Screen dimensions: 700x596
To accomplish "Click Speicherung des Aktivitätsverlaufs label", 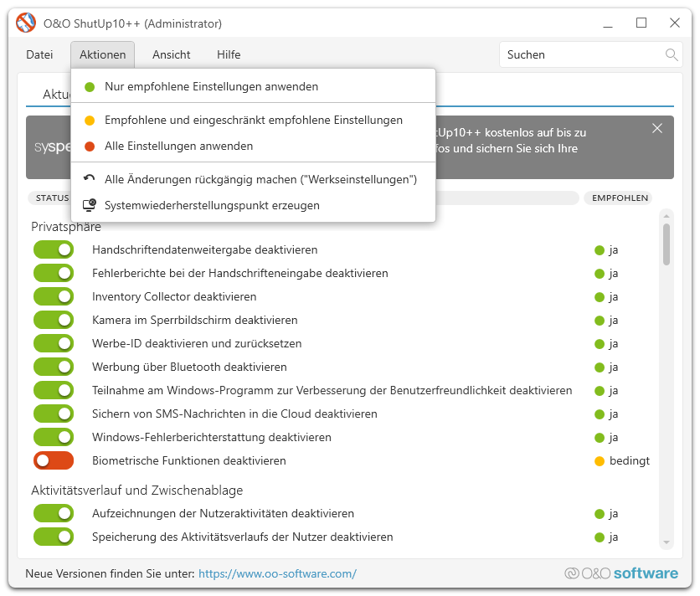I will click(x=243, y=537).
